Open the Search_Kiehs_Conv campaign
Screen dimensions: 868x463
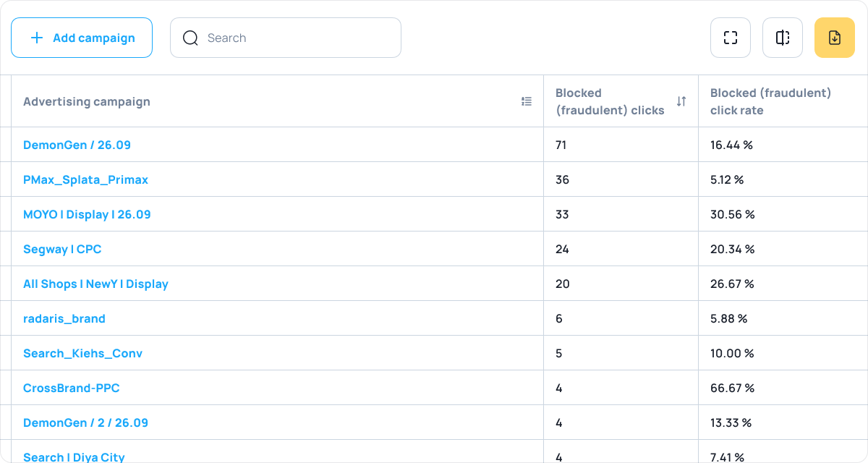82,353
